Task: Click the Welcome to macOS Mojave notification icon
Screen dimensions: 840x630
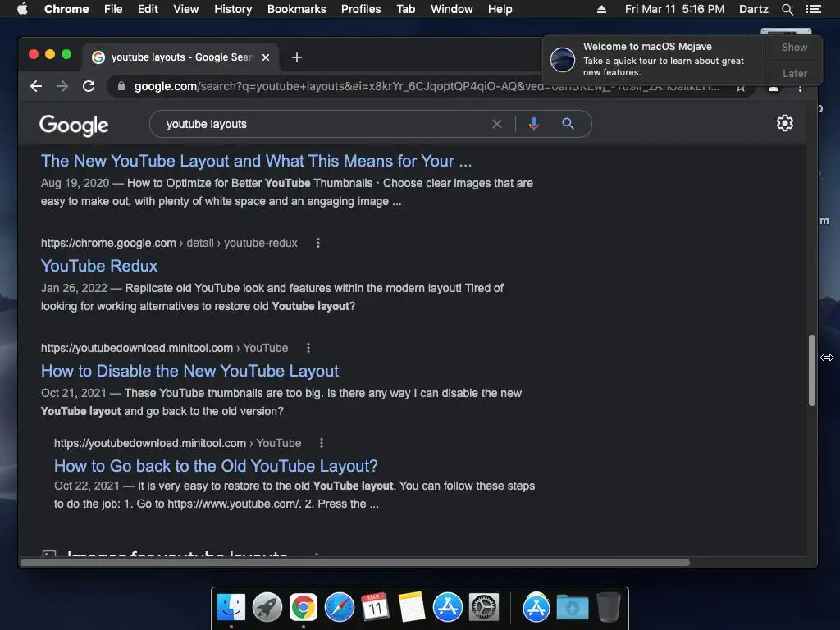Action: pos(563,59)
